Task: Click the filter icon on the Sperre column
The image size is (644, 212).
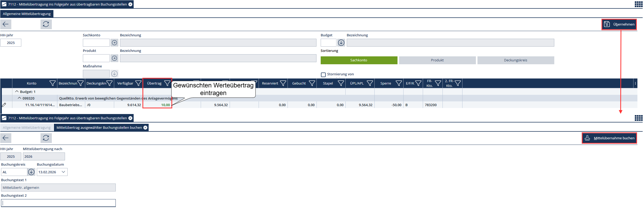Action: (399, 83)
